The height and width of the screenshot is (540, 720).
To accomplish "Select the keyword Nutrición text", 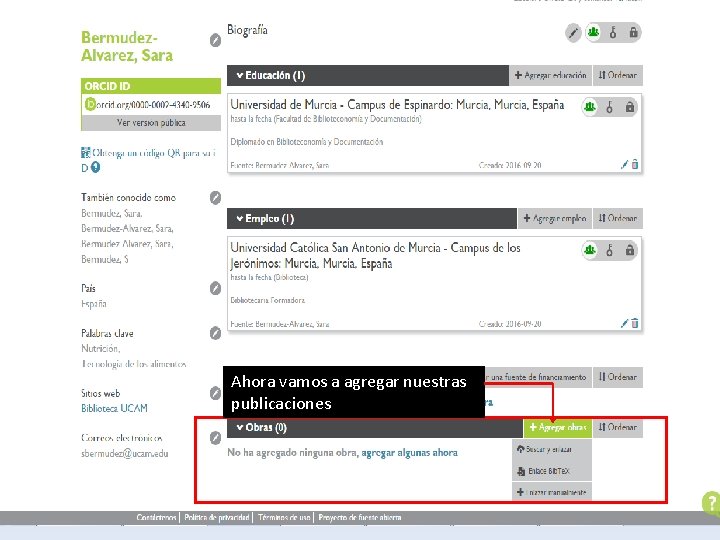I will [101, 349].
